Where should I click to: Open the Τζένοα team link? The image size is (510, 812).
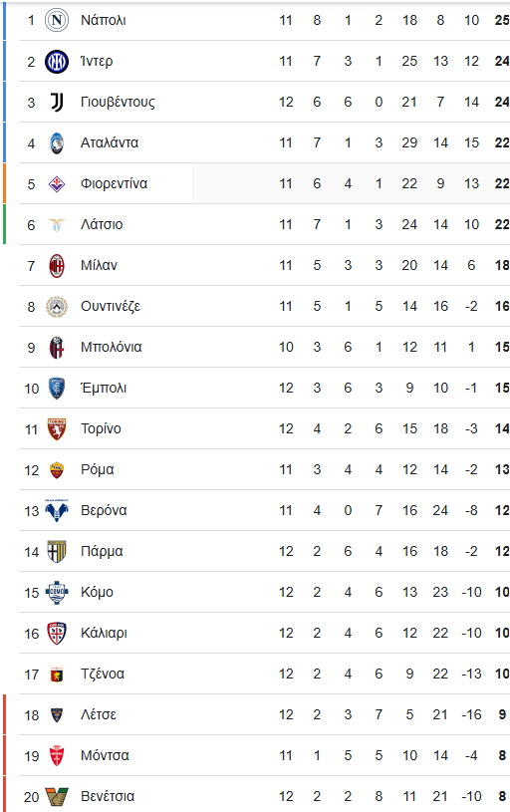click(103, 675)
